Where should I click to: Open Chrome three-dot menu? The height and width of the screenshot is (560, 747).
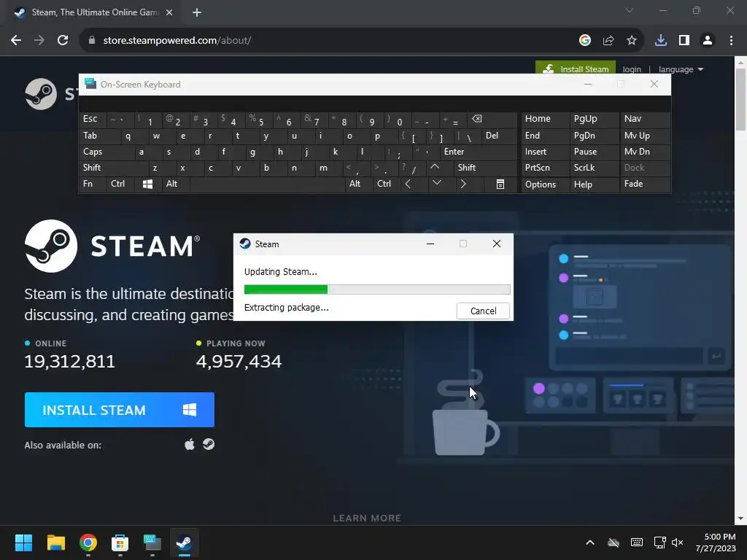click(731, 41)
